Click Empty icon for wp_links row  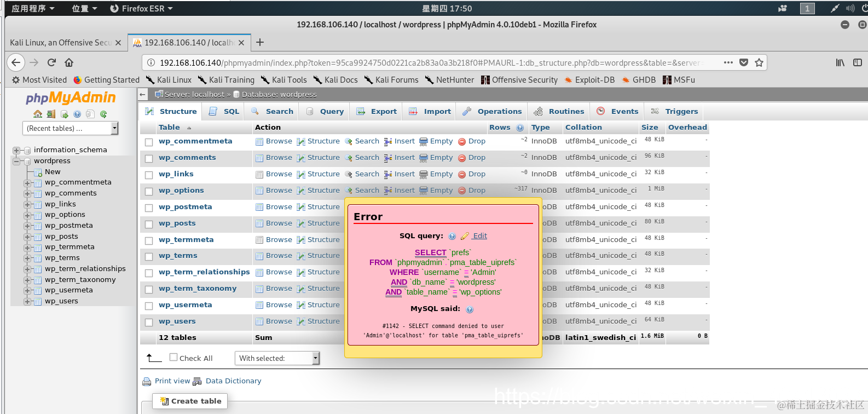[x=424, y=174]
